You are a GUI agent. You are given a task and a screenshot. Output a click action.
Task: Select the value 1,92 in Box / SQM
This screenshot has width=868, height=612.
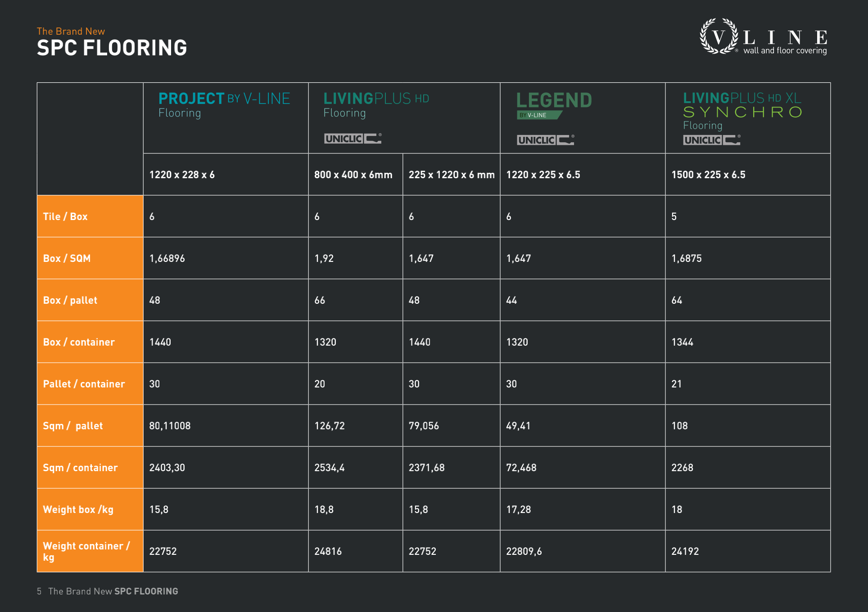(x=324, y=258)
